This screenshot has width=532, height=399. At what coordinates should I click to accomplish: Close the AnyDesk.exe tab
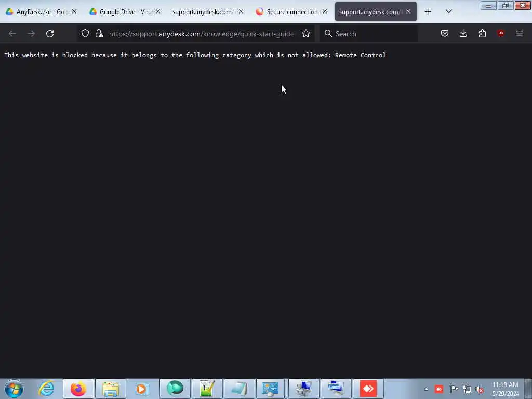(x=74, y=12)
